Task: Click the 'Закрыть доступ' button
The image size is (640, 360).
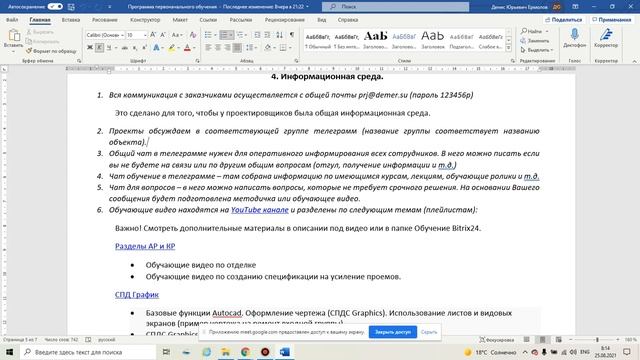Action: point(393,332)
